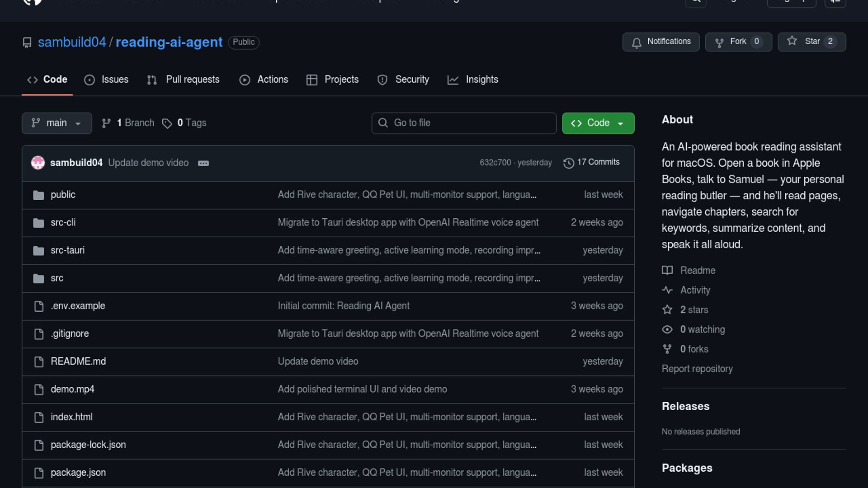868x488 pixels.
Task: Open Activity in the About sidebar
Action: point(695,290)
